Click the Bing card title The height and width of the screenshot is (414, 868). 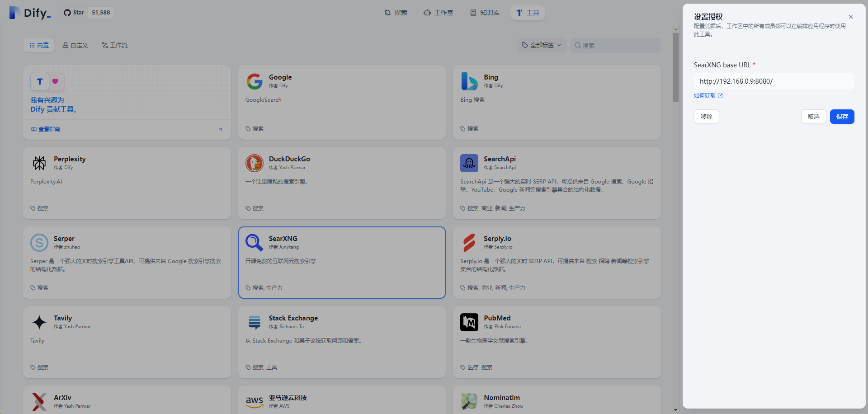pos(491,77)
